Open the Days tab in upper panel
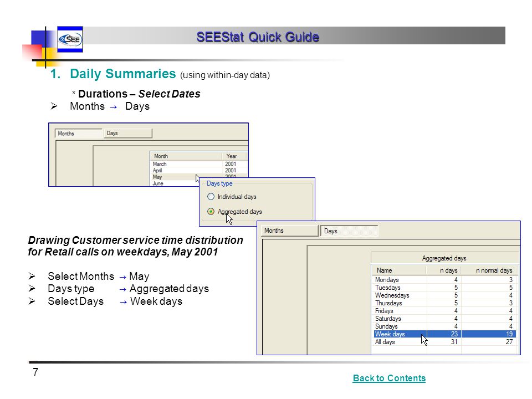This screenshot has height=399, width=532. 127,133
